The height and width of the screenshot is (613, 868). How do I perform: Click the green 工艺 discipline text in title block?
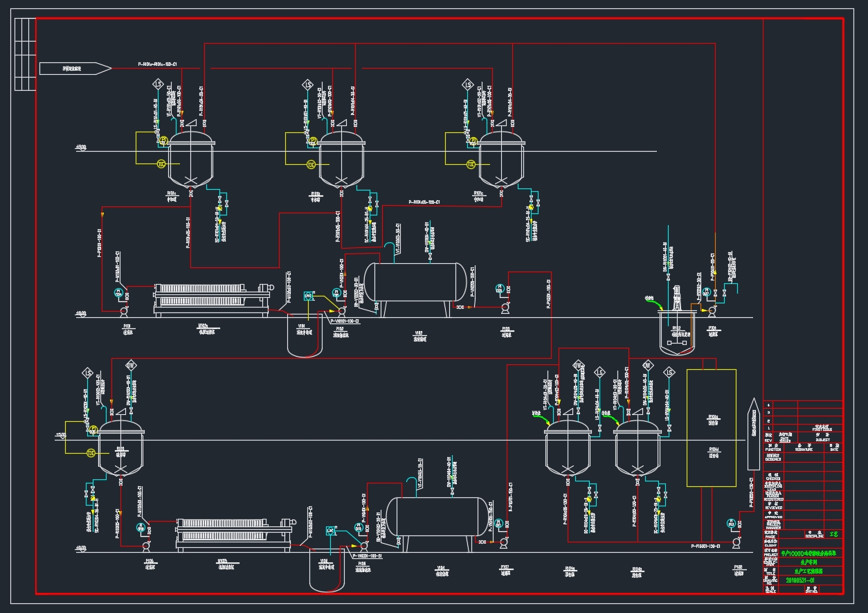click(x=833, y=534)
